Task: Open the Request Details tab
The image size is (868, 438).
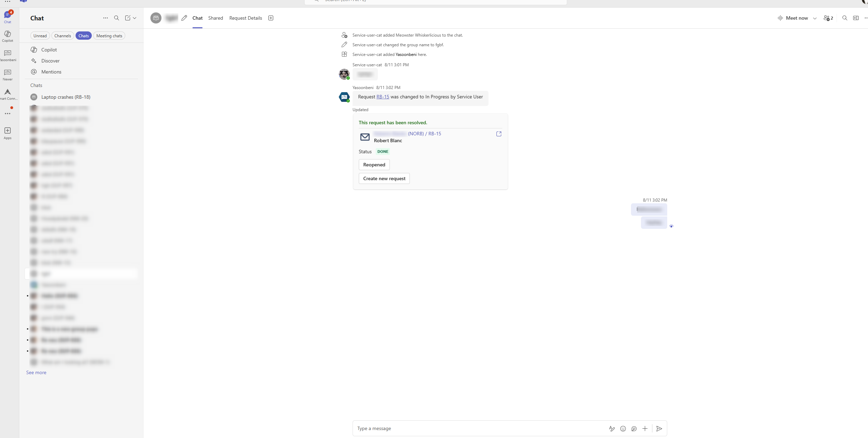Action: [246, 18]
